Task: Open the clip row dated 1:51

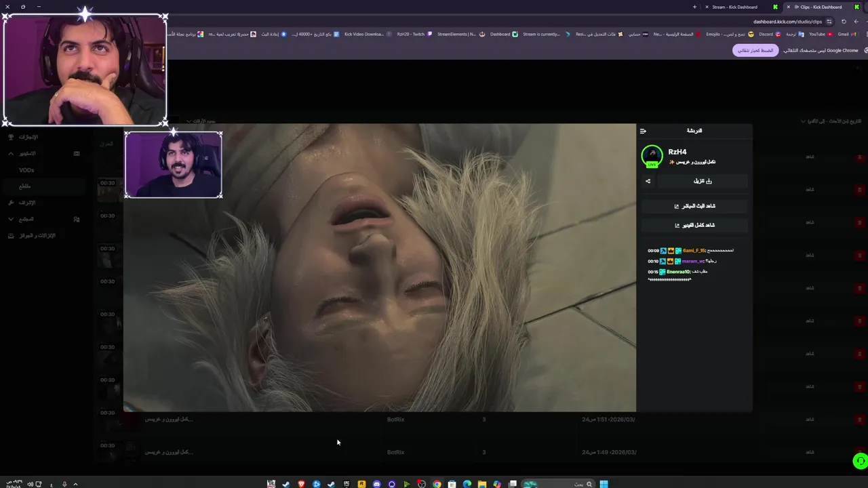Action: coord(434,420)
